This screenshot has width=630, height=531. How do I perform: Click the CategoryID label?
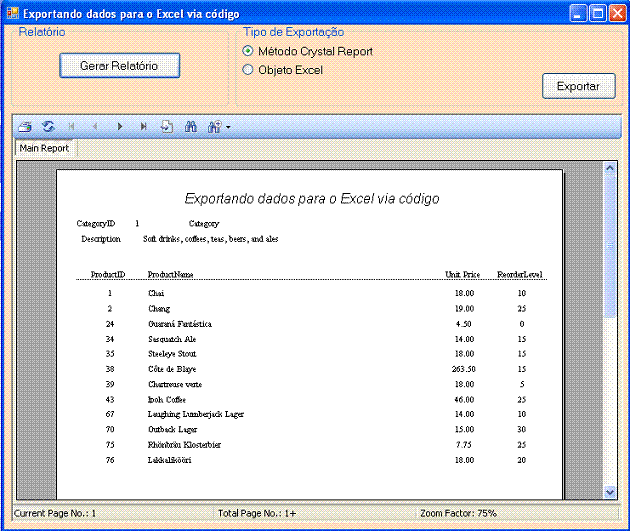(x=96, y=223)
